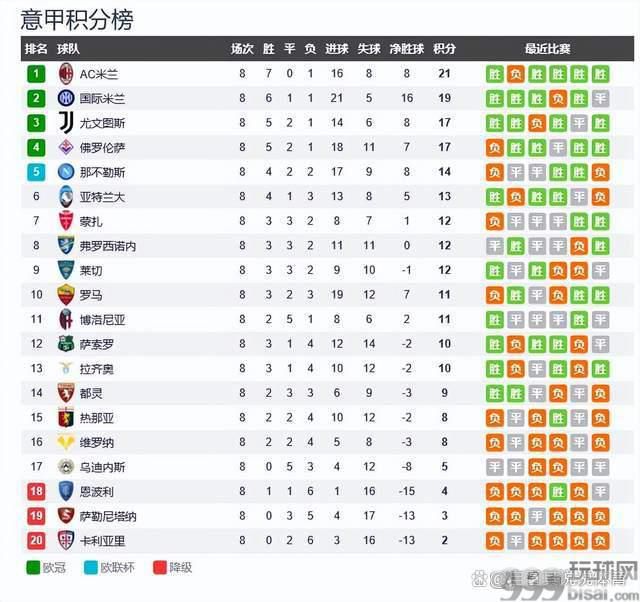Open the 那不勒斯 Napoli badge icon
640x602 pixels.
[x=66, y=172]
